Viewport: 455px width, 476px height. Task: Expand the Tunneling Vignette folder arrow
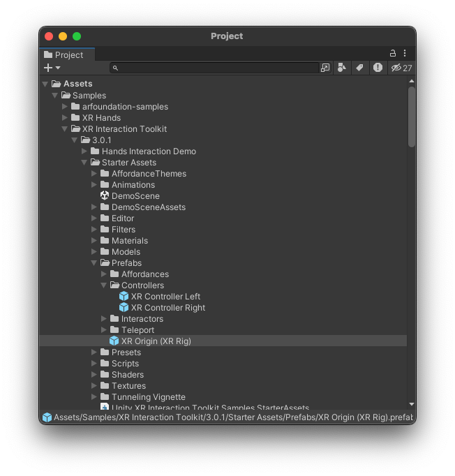94,396
